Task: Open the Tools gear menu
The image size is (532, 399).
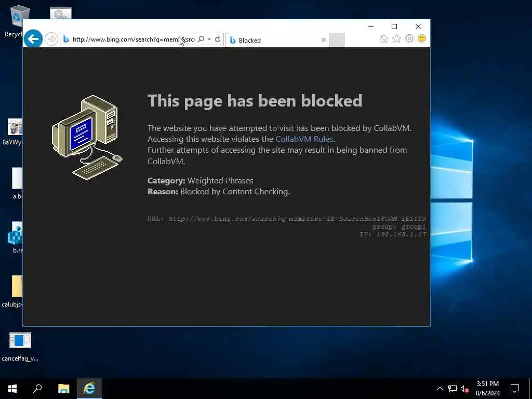Action: (x=409, y=38)
